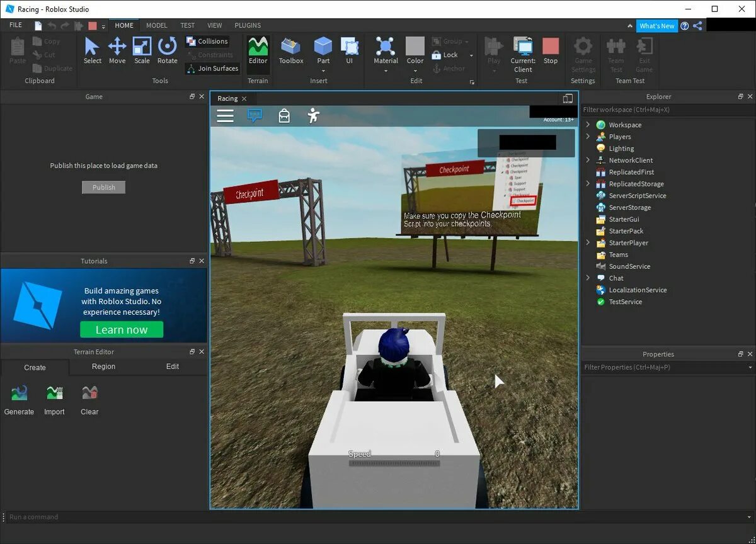
Task: Expand the Players node
Action: (588, 137)
